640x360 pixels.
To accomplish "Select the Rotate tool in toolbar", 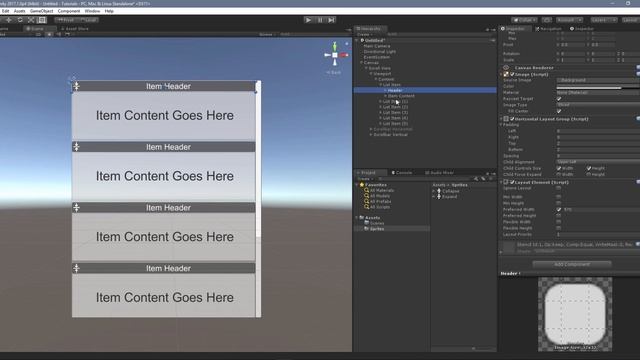I will (20, 20).
